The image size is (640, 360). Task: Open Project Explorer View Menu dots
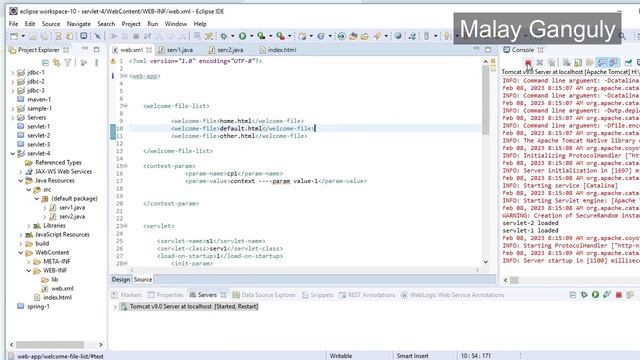point(96,62)
